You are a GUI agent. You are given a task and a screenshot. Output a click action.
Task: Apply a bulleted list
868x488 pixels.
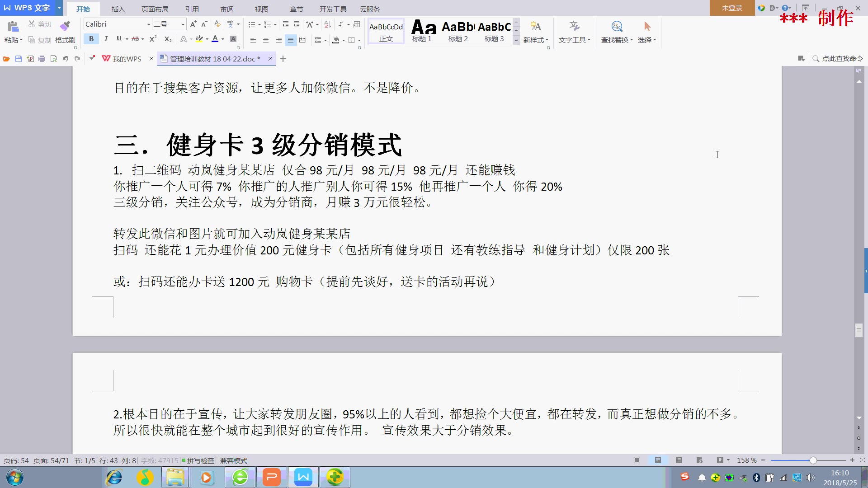[x=252, y=24]
